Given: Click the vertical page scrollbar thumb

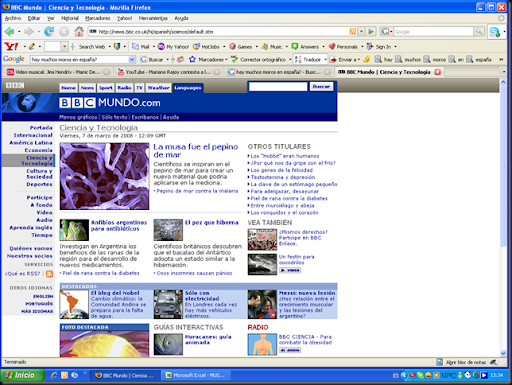Looking at the screenshot, I should click(503, 166).
